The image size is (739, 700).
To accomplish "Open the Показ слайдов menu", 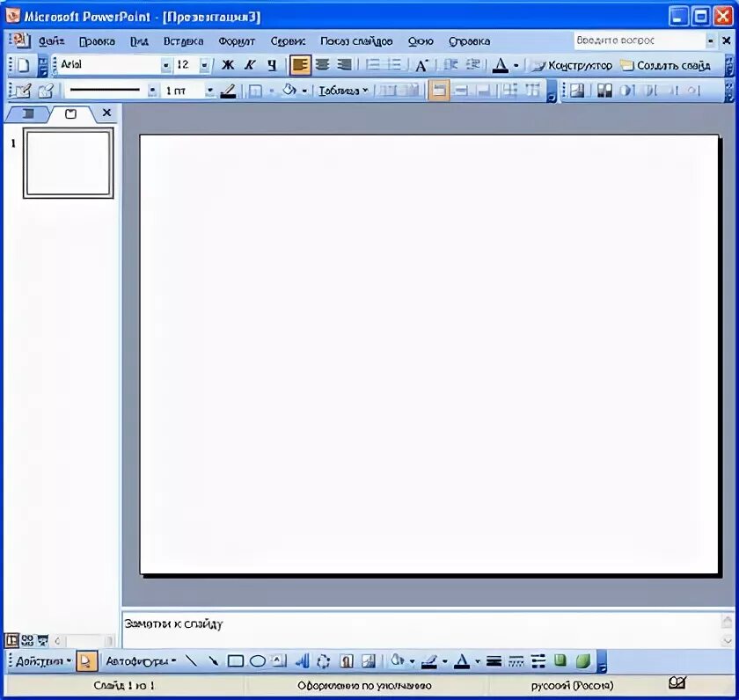I will pyautogui.click(x=356, y=41).
